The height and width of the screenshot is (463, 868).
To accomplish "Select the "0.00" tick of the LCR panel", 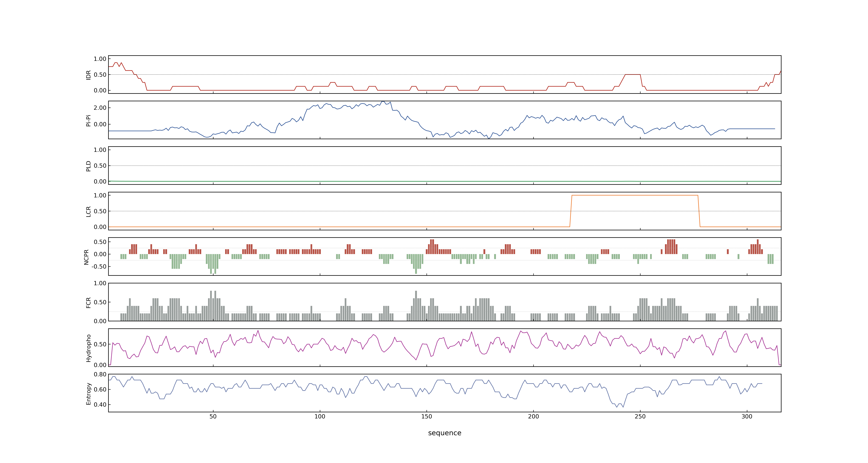I will [x=100, y=227].
